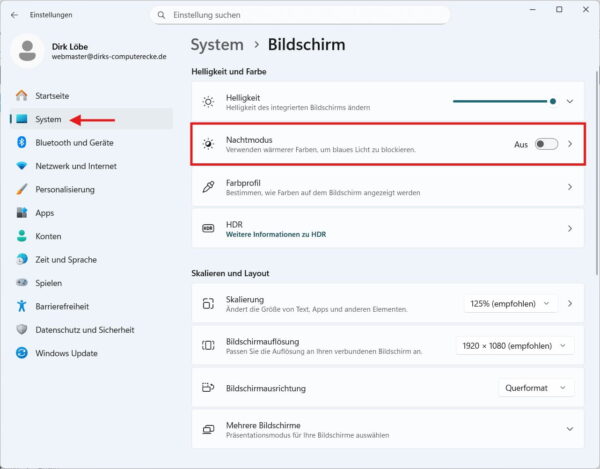Viewport: 600px width, 469px height.
Task: Click the Datenschutz shield icon
Action: (x=22, y=329)
